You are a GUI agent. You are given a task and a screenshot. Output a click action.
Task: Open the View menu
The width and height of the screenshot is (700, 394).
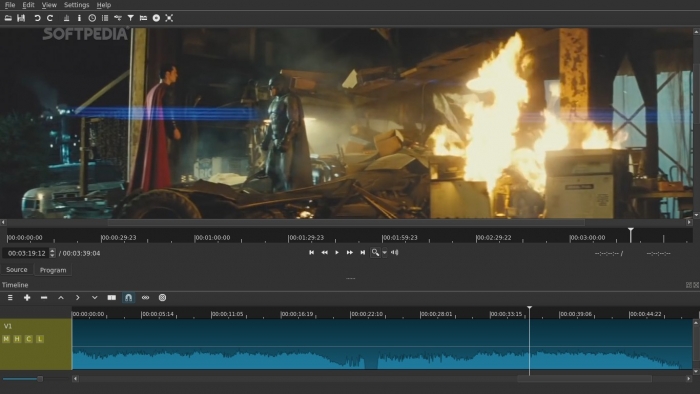coord(49,5)
